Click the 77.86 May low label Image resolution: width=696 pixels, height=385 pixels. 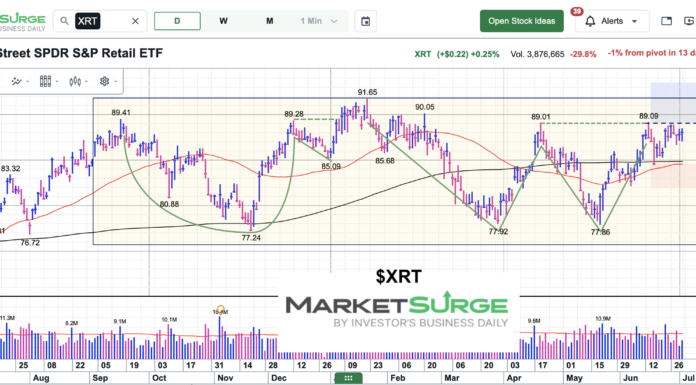click(601, 232)
